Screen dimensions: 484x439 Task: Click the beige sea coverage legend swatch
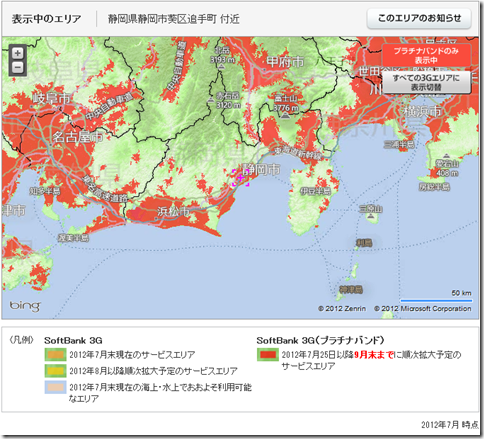point(56,387)
